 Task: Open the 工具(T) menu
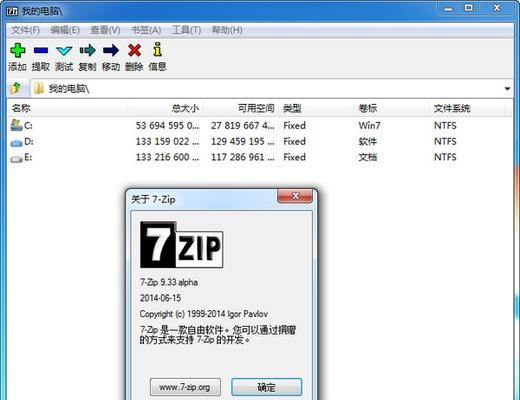coord(186,30)
